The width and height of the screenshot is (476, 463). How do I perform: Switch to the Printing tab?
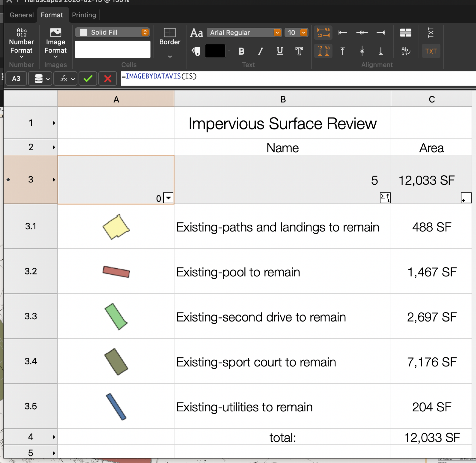(x=84, y=15)
